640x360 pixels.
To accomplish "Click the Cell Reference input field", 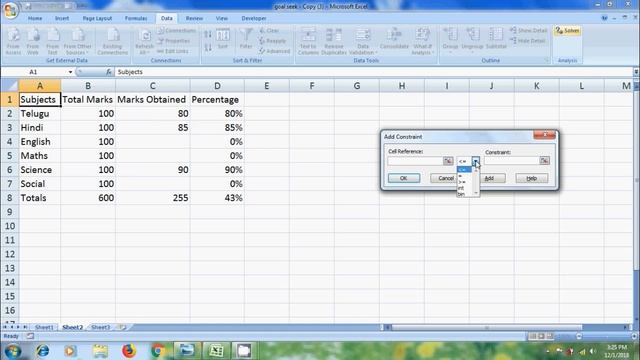I will [x=415, y=161].
